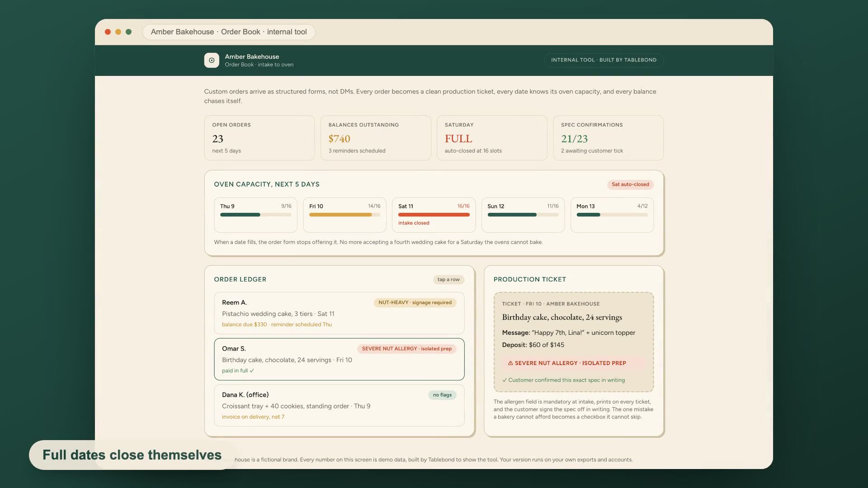Click the Sat 11 red progress bar
Viewport: 868px width, 488px height.
(434, 215)
